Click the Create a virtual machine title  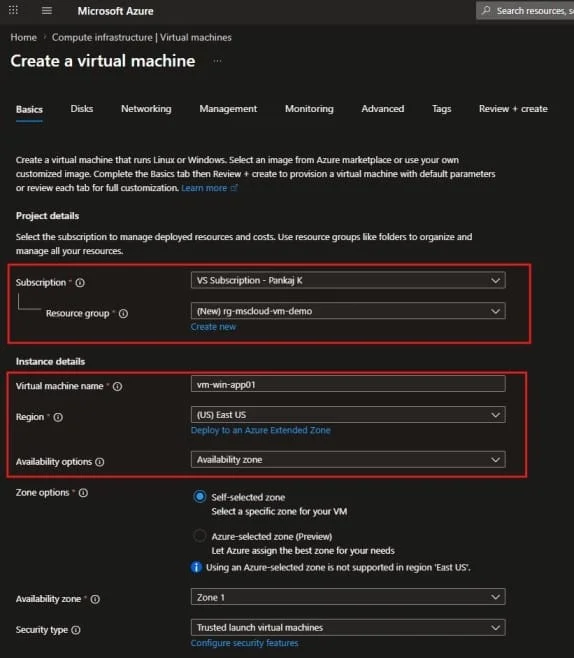[103, 61]
